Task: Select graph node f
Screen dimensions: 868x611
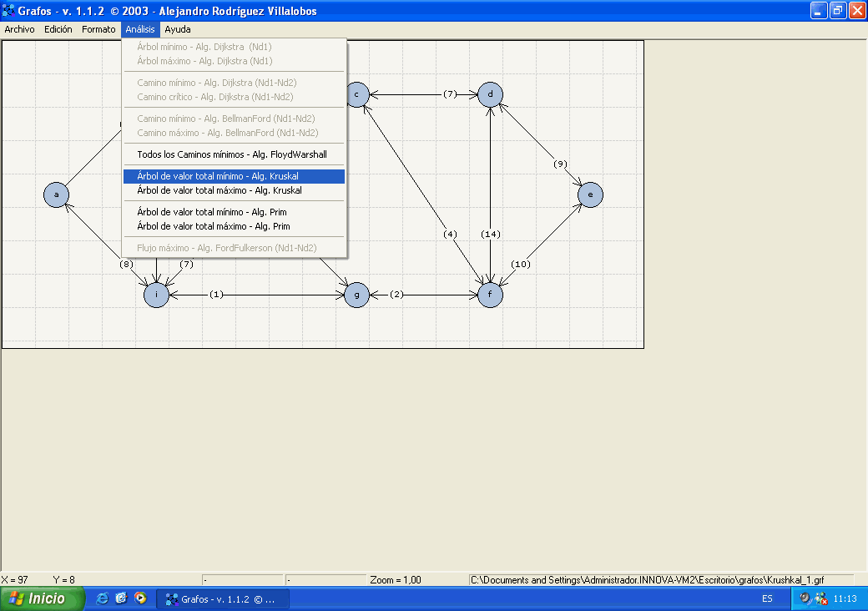Action: coord(490,295)
